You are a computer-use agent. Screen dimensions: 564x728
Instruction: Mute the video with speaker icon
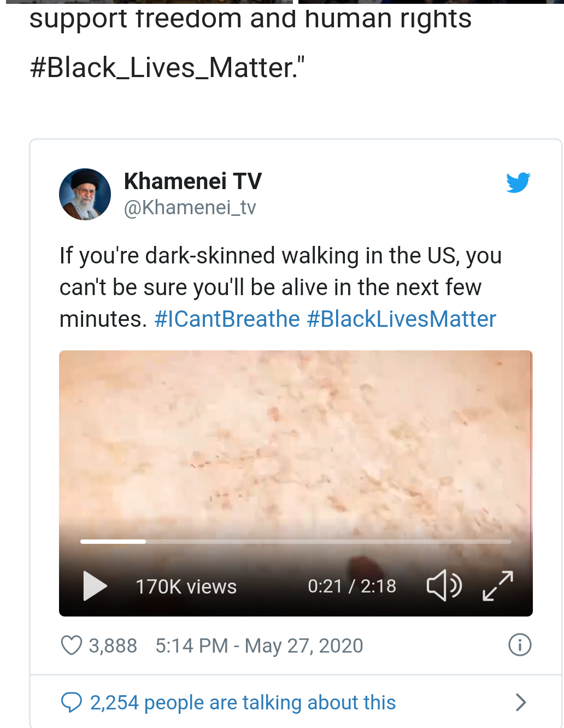[x=444, y=585]
